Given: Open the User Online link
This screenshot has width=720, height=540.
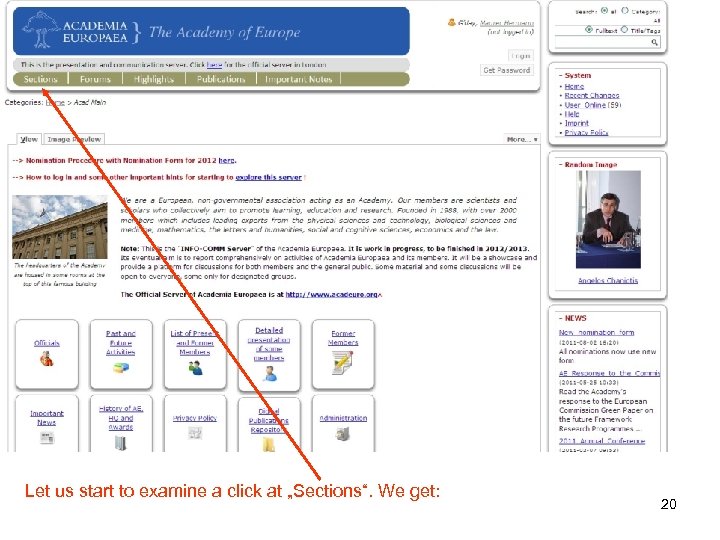Looking at the screenshot, I should click(585, 105).
